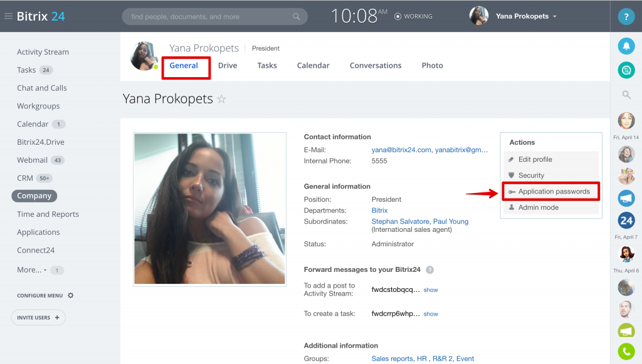642x364 pixels.
Task: Click the person icon next to Admin mode
Action: (511, 207)
